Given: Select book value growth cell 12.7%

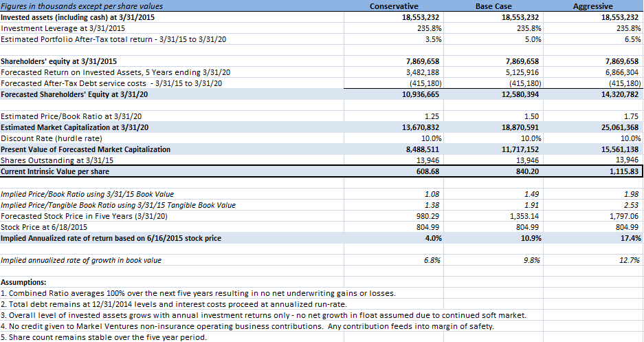Looking at the screenshot, I should (x=629, y=260).
